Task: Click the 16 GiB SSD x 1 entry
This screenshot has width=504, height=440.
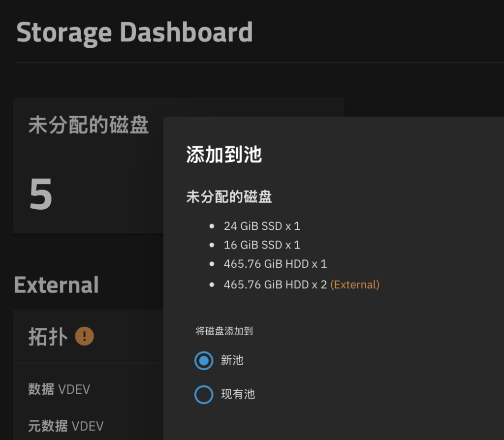Action: (x=262, y=245)
